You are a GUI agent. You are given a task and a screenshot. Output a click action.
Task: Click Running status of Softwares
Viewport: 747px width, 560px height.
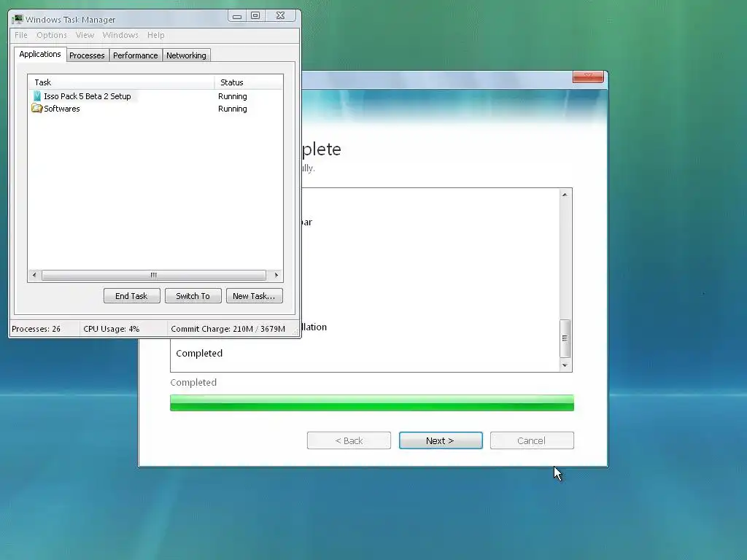click(x=233, y=109)
